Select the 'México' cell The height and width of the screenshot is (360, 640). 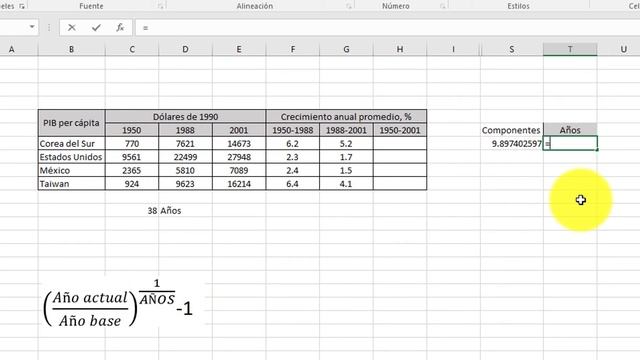point(71,171)
